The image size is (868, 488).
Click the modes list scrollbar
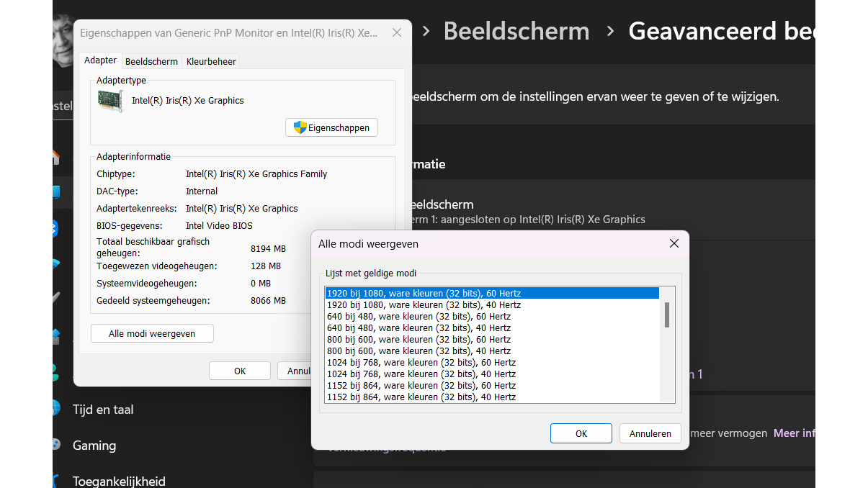[667, 317]
